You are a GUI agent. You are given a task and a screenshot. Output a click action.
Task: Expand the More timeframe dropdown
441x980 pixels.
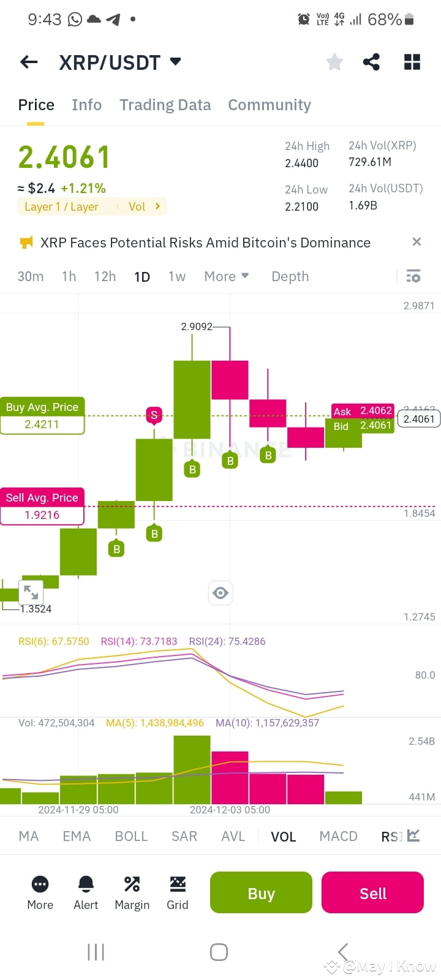(226, 276)
